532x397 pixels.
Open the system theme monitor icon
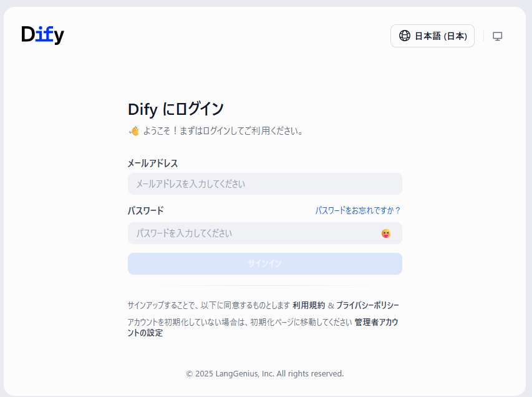click(x=497, y=36)
